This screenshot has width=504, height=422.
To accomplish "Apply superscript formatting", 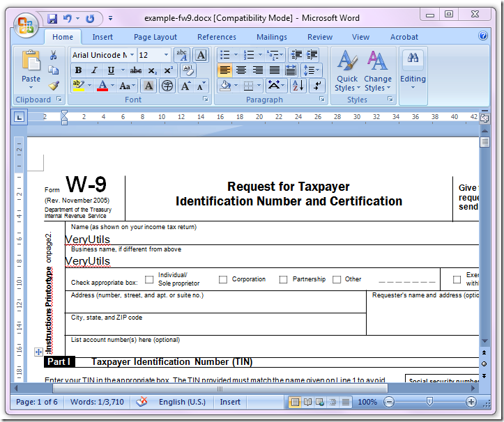I will (168, 70).
